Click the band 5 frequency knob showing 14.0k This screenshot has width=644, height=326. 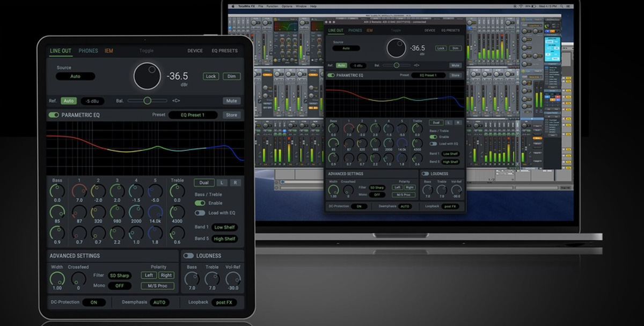point(156,212)
